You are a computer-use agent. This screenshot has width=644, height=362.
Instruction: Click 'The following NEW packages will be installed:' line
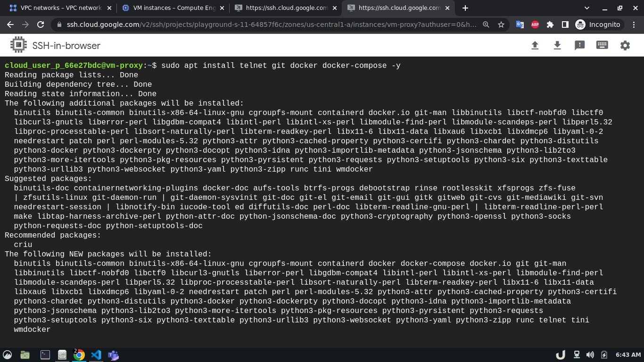point(108,254)
